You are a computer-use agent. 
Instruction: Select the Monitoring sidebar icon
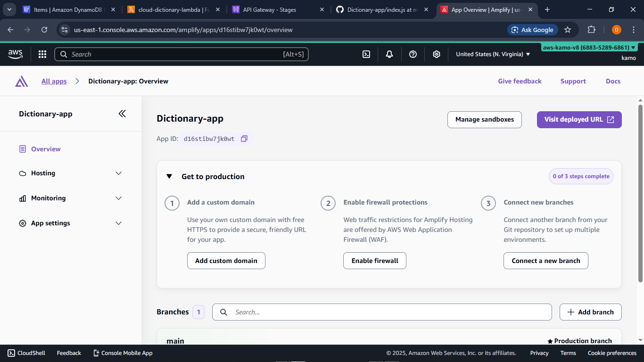click(22, 198)
